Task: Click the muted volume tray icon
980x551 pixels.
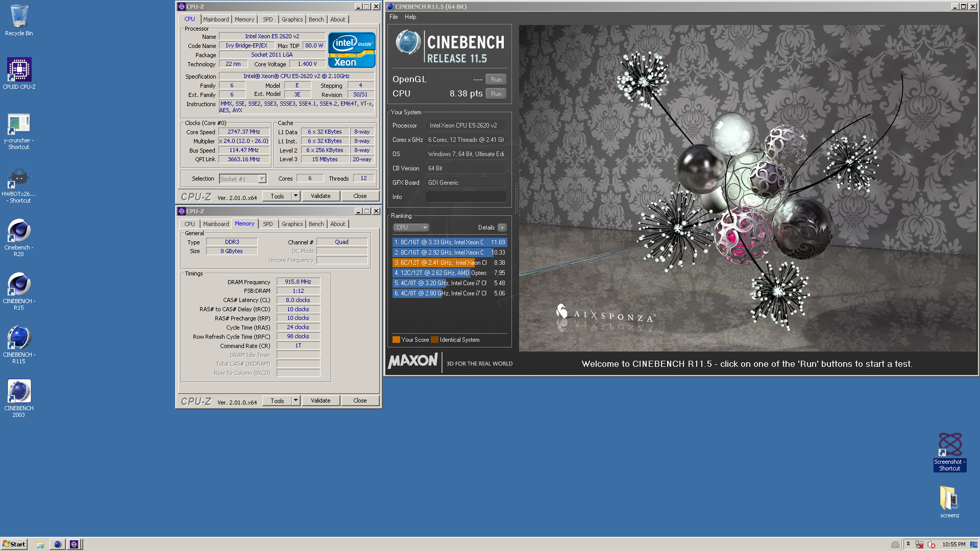Action: [x=931, y=544]
